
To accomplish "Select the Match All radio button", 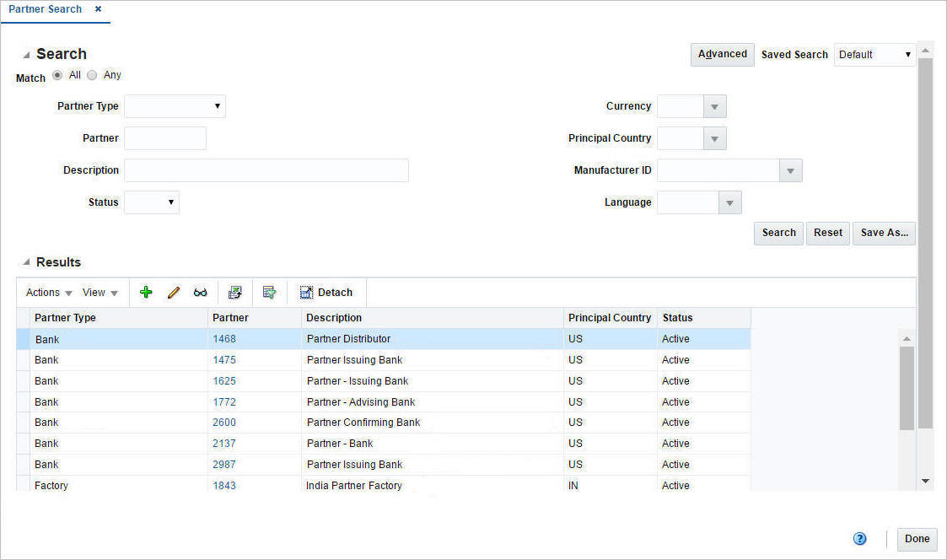I will (x=57, y=75).
